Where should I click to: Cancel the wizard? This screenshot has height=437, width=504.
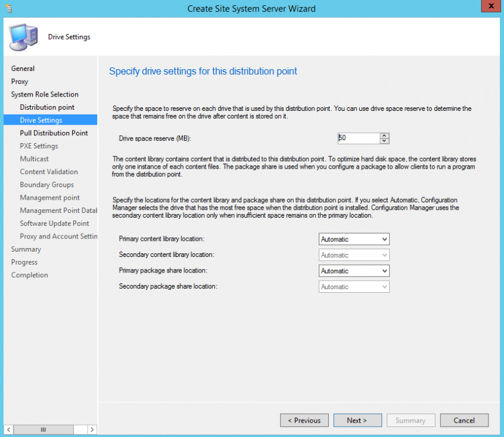click(x=463, y=420)
